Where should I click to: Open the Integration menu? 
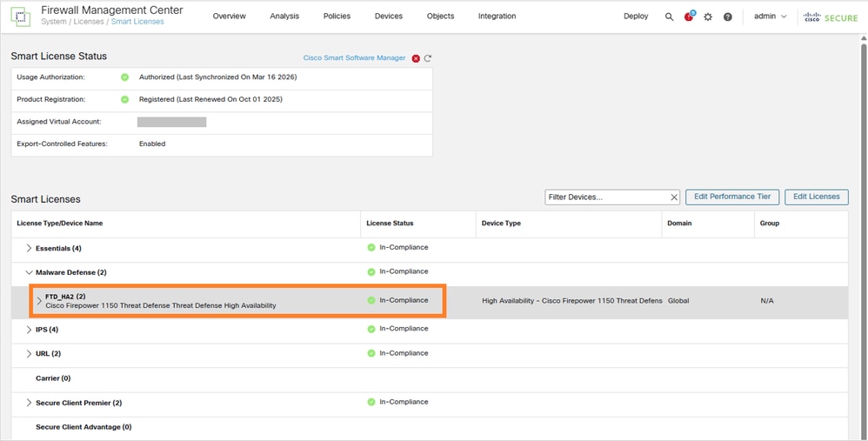pos(497,16)
